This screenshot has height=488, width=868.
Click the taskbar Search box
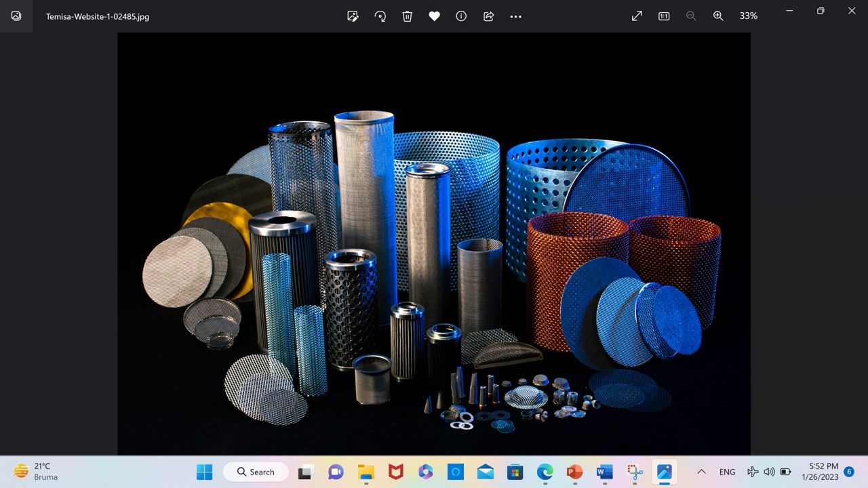[256, 472]
